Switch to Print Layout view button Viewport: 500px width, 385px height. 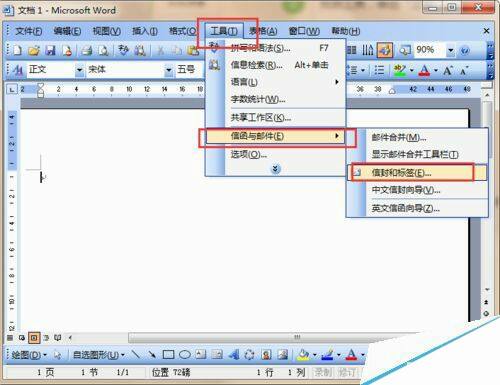tap(34, 338)
